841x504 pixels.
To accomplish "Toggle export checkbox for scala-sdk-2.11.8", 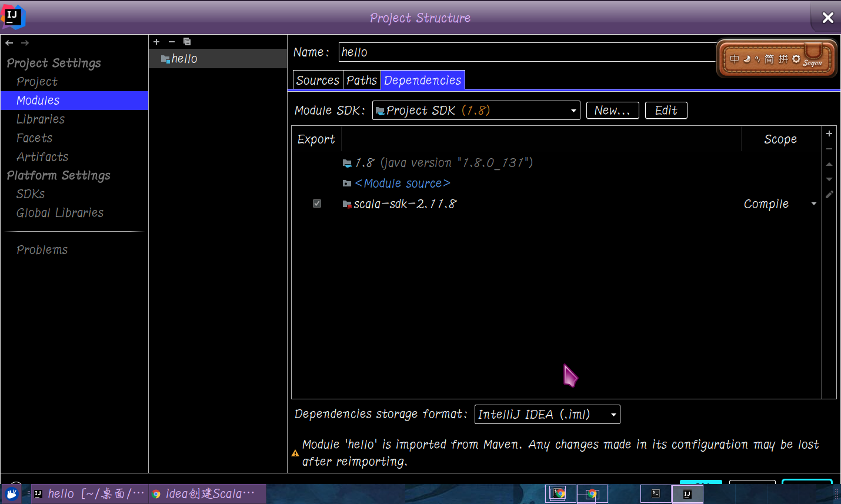I will pyautogui.click(x=317, y=203).
